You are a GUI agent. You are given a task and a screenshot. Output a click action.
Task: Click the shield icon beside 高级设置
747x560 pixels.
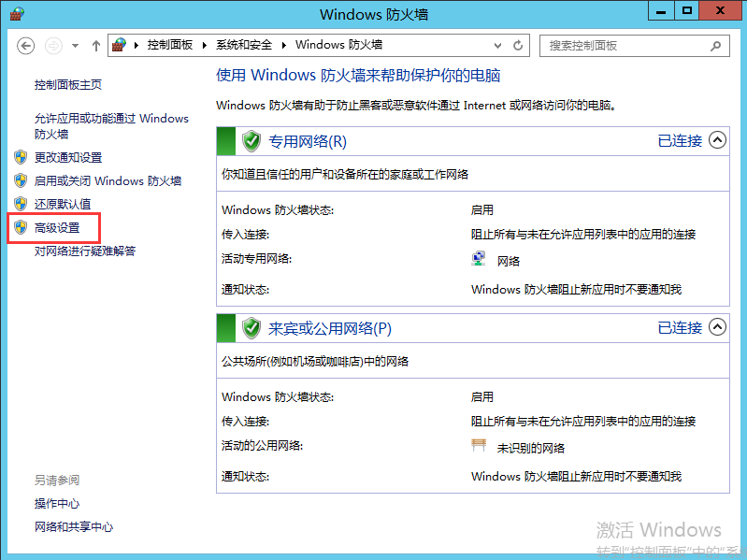pyautogui.click(x=21, y=227)
